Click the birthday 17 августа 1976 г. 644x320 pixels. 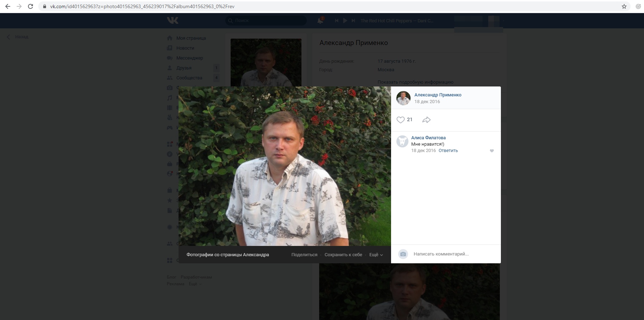point(397,61)
